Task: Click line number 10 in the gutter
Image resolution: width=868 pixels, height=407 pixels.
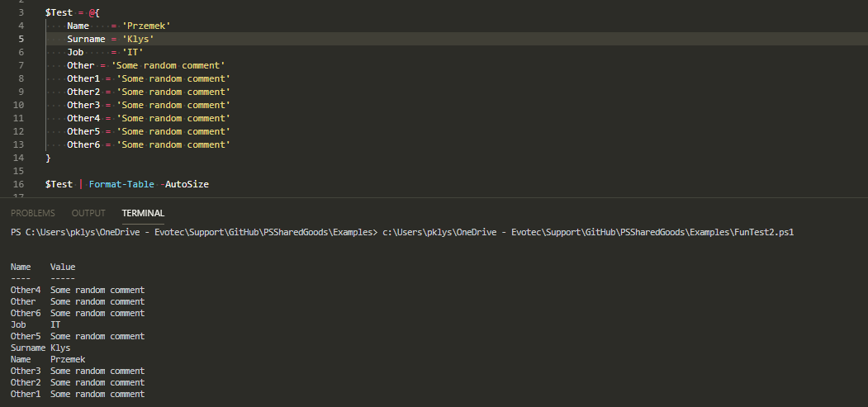Action: [x=18, y=105]
